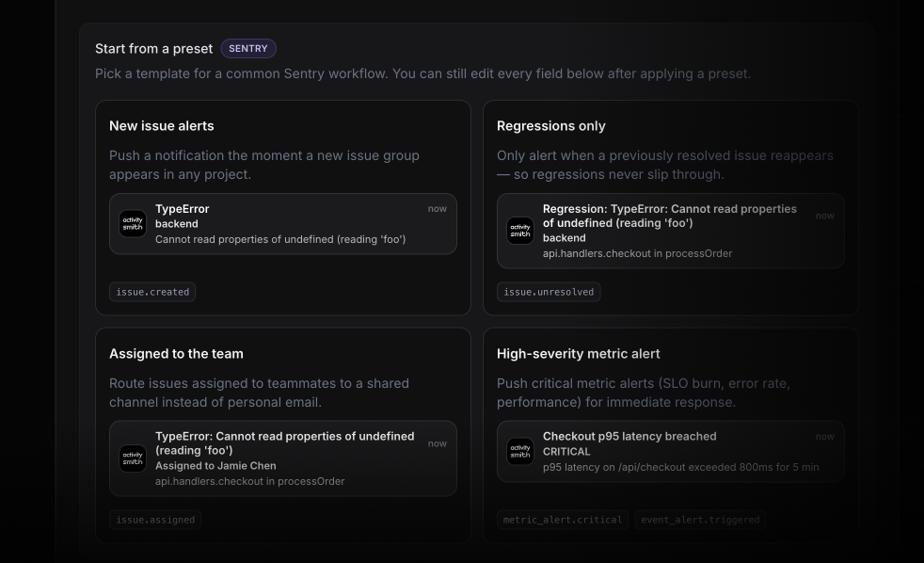Select the issue.unresolved event tag
This screenshot has height=563, width=924.
[549, 292]
